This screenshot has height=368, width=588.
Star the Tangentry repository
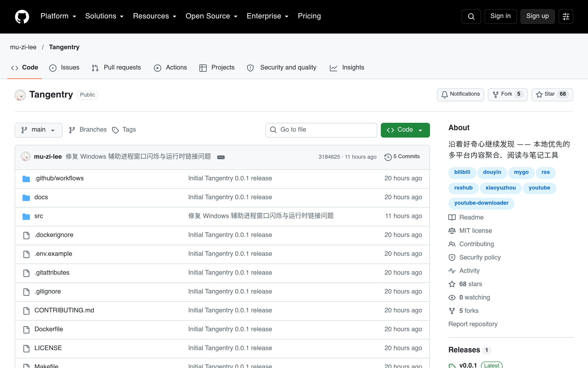(x=552, y=95)
